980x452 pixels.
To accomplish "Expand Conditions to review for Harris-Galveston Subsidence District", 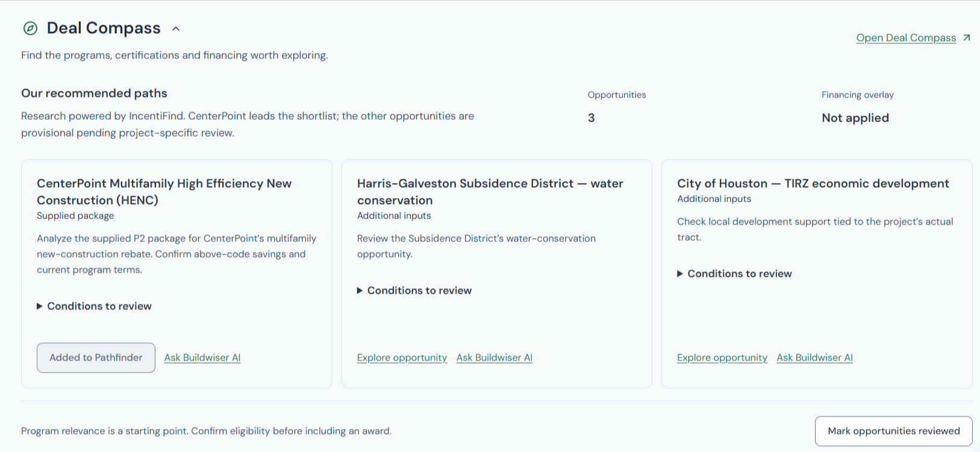I will 414,291.
